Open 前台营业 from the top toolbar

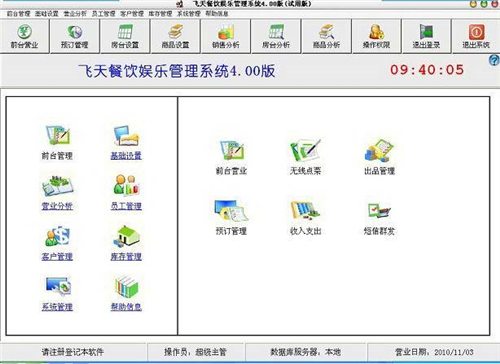click(x=25, y=36)
